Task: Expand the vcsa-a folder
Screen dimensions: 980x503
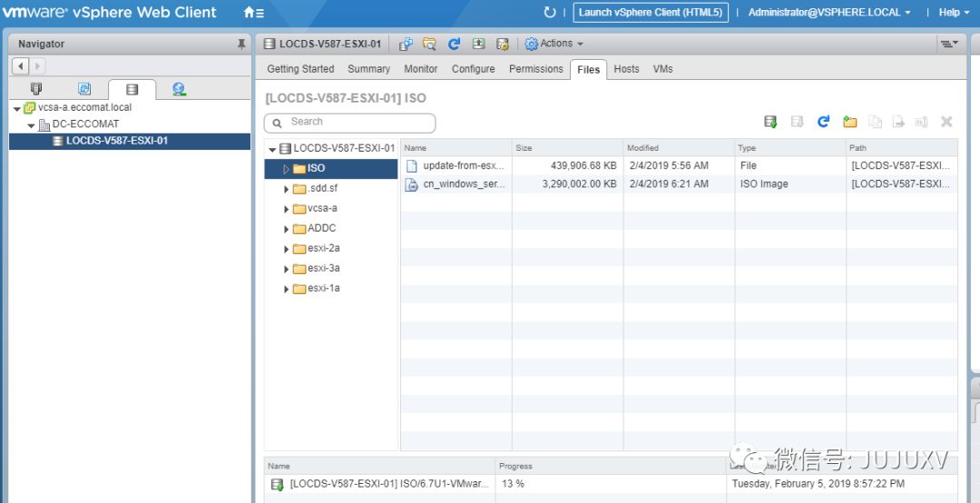Action: tap(286, 209)
